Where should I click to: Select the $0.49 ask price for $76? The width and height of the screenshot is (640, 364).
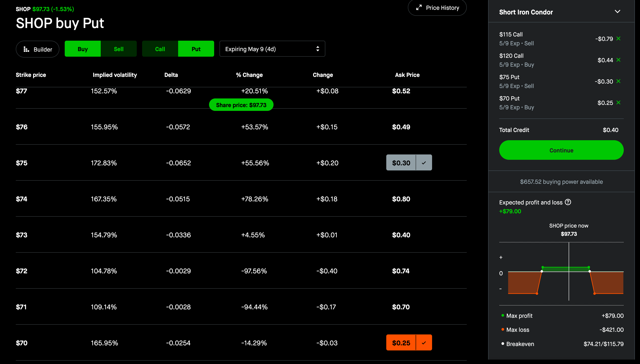(401, 127)
